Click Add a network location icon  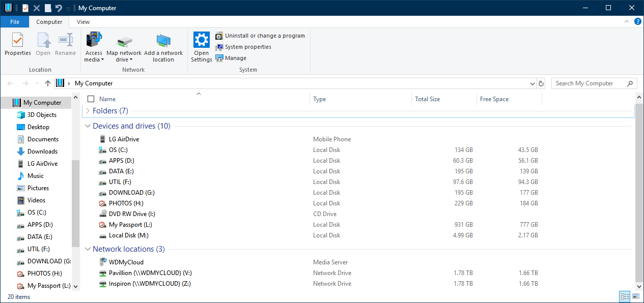click(163, 40)
